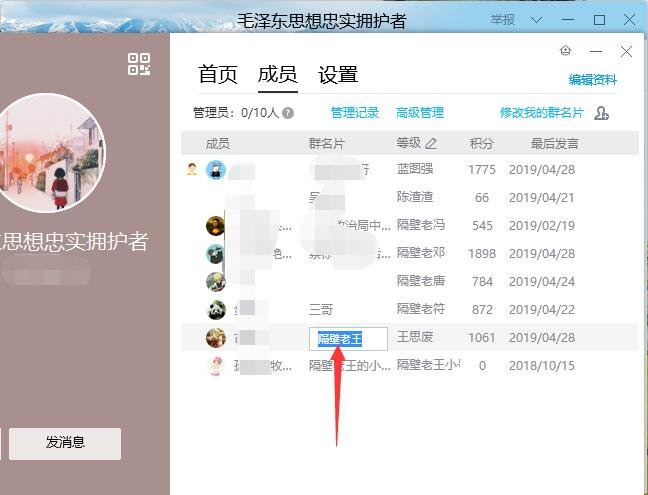Screen dimensions: 648x495
Task: Click the 举报 link in chat window title bar
Action: (503, 19)
